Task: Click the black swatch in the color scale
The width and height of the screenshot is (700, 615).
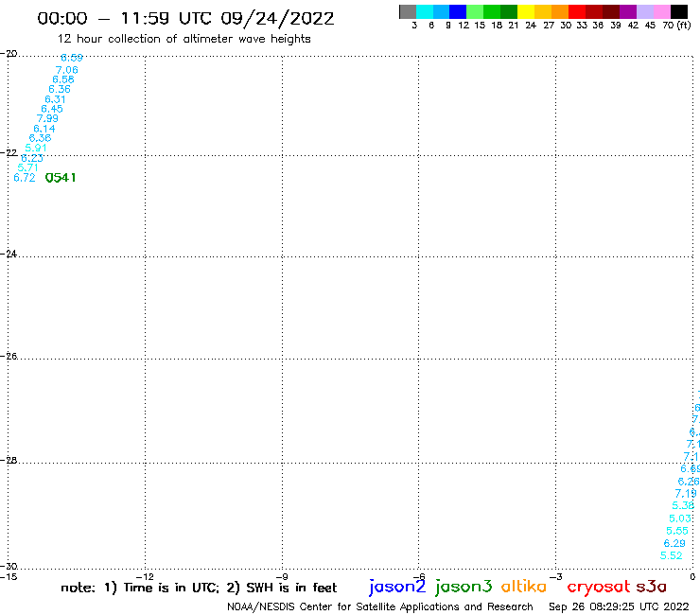Action: 679,11
